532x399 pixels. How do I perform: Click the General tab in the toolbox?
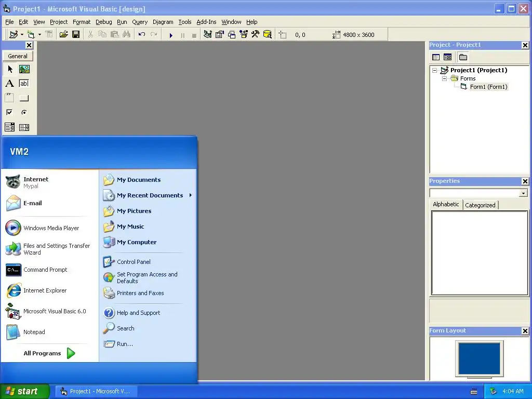tap(18, 56)
